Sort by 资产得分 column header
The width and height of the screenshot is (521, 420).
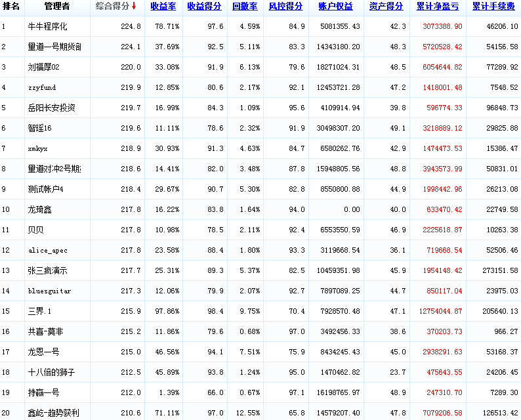coord(386,7)
